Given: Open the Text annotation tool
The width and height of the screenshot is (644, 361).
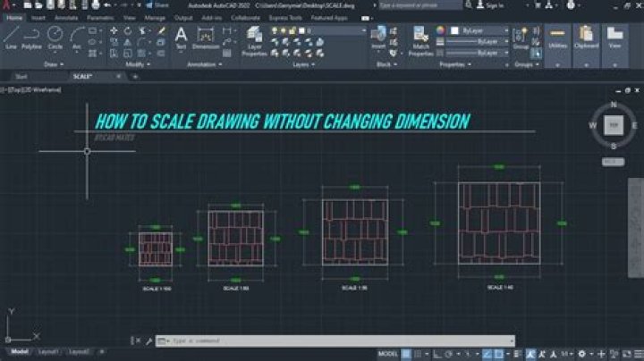Looking at the screenshot, I should point(181,38).
